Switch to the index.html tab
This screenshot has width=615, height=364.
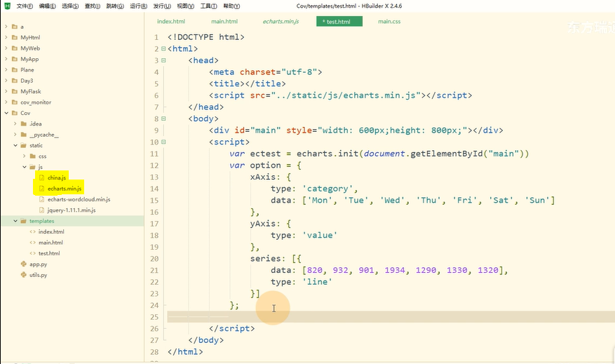tap(171, 22)
